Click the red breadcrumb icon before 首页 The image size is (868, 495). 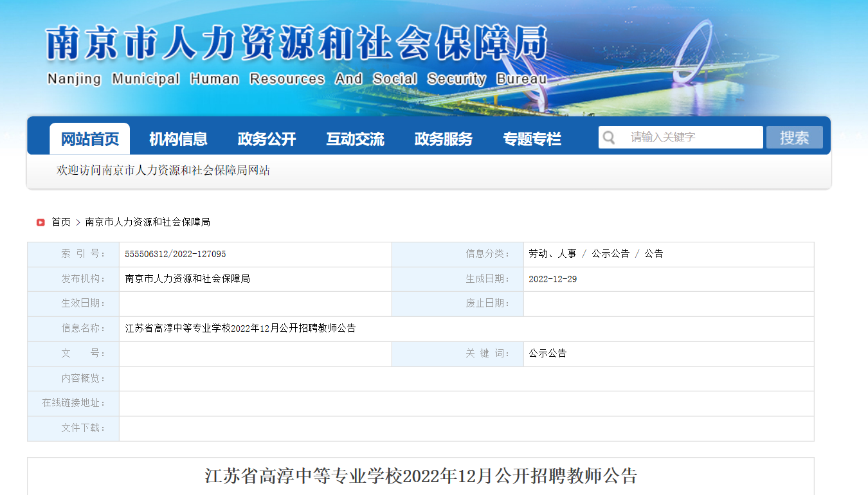[41, 222]
